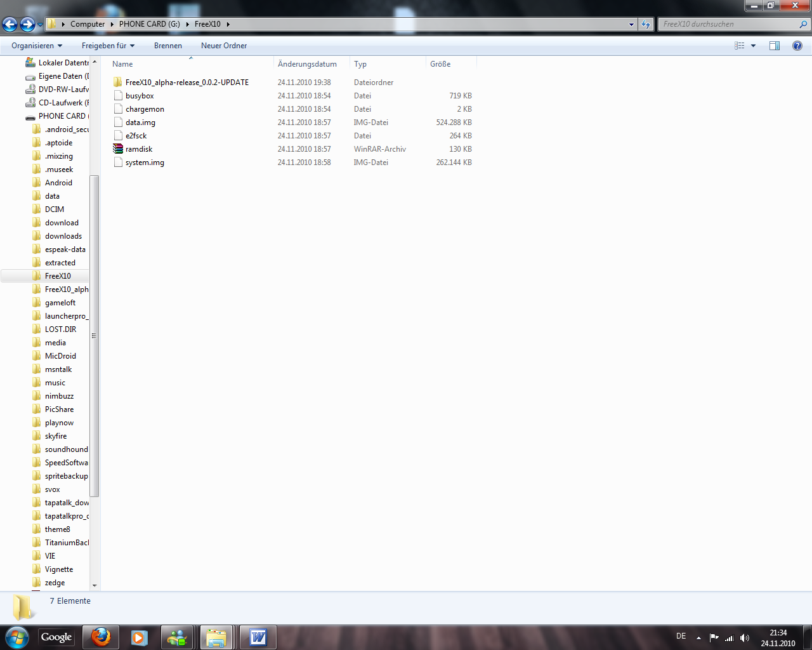Expand arrow after Computer in breadcrumb
This screenshot has width=812, height=650.
pos(112,24)
